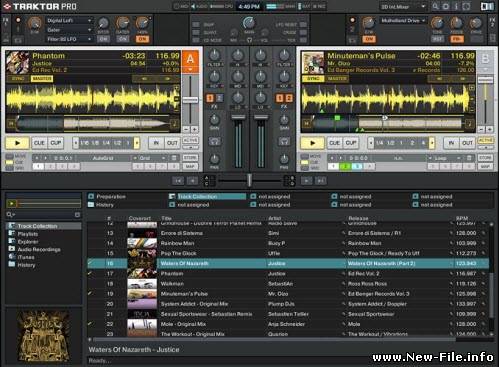This screenshot has width=499, height=367.
Task: Click CUP button on Deck A
Action: point(56,143)
